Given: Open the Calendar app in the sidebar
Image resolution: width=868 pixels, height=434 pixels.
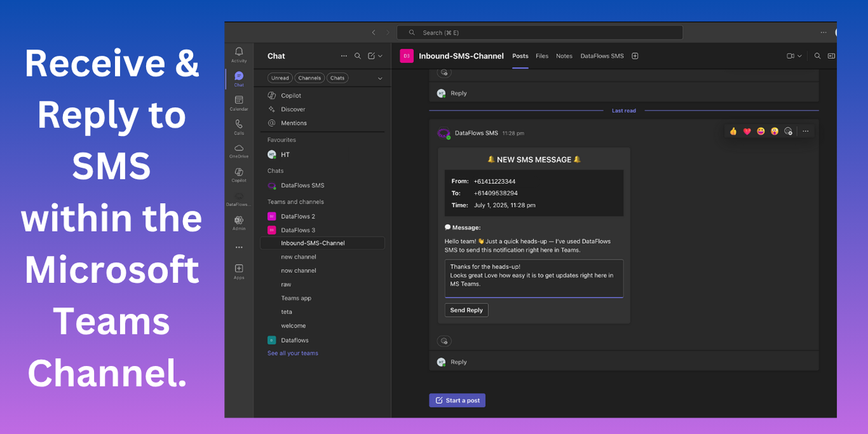Looking at the screenshot, I should click(x=239, y=103).
